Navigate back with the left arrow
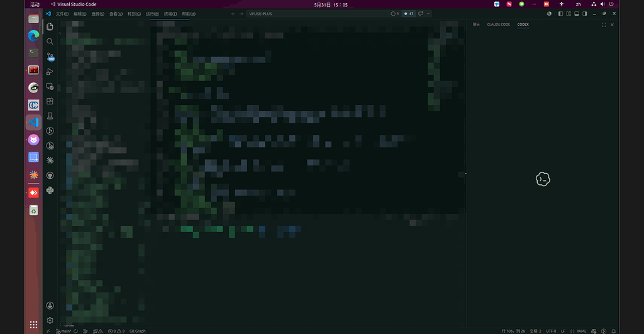The width and height of the screenshot is (644, 334). coord(233,14)
